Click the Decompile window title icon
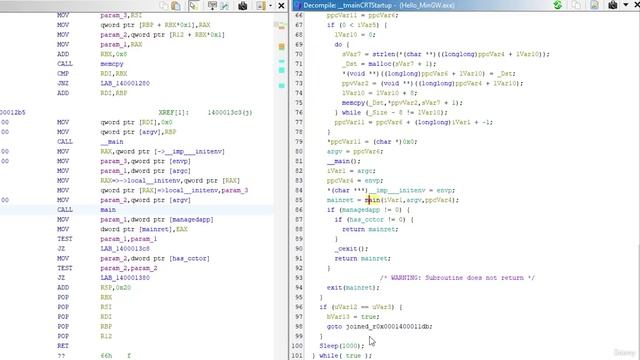The height and width of the screenshot is (360, 640). [x=298, y=5]
